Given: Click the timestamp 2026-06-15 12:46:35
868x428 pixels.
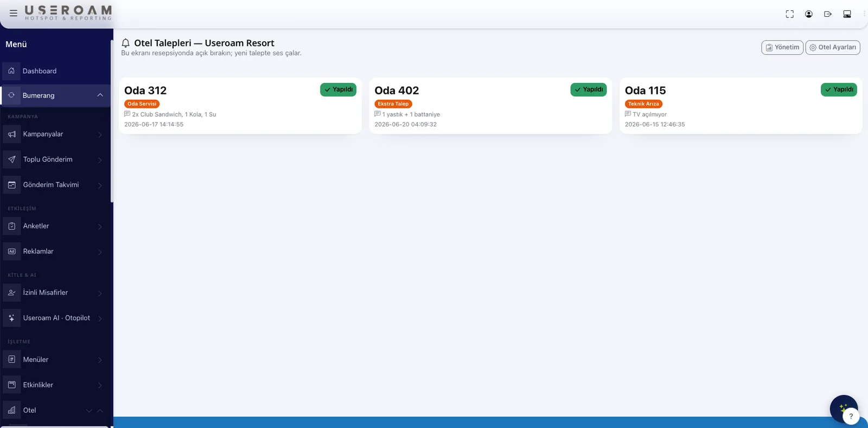Looking at the screenshot, I should pos(655,124).
